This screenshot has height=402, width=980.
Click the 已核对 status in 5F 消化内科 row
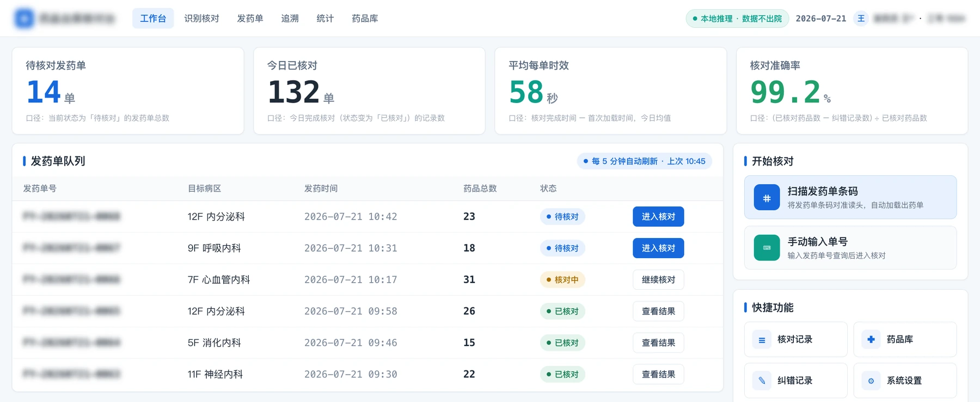562,343
